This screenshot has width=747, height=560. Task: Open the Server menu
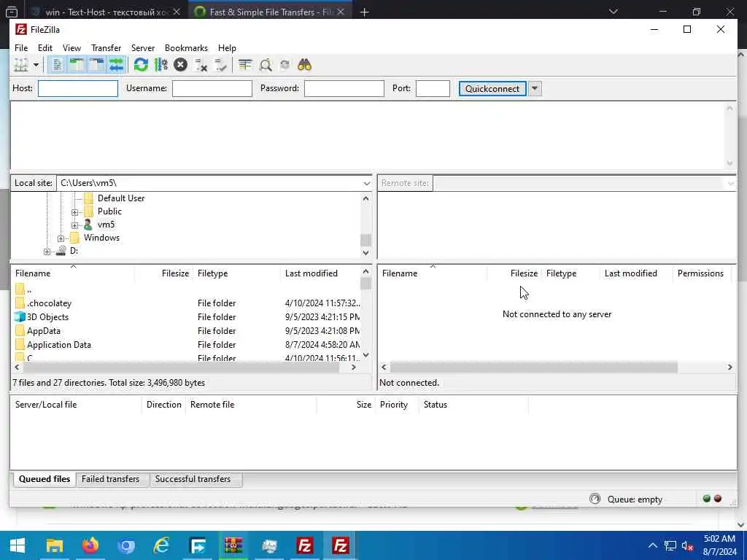click(x=143, y=48)
